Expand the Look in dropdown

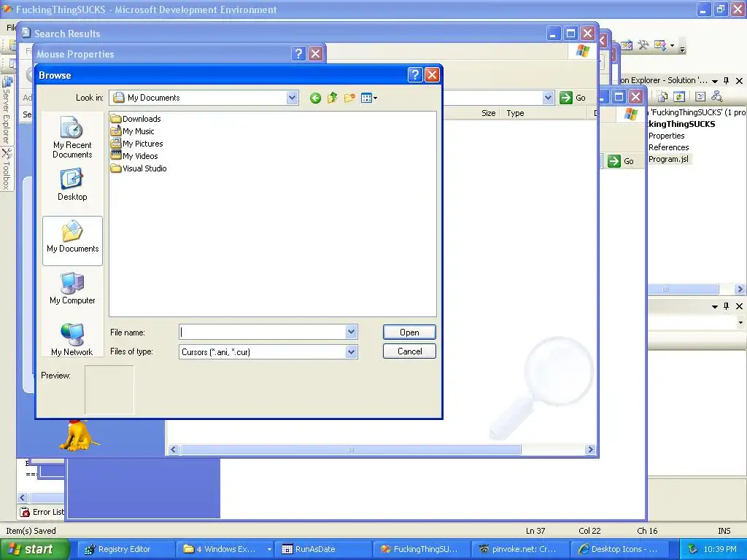[292, 98]
